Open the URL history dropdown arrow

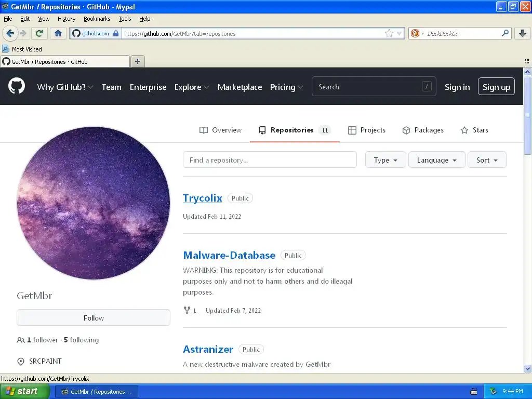400,33
